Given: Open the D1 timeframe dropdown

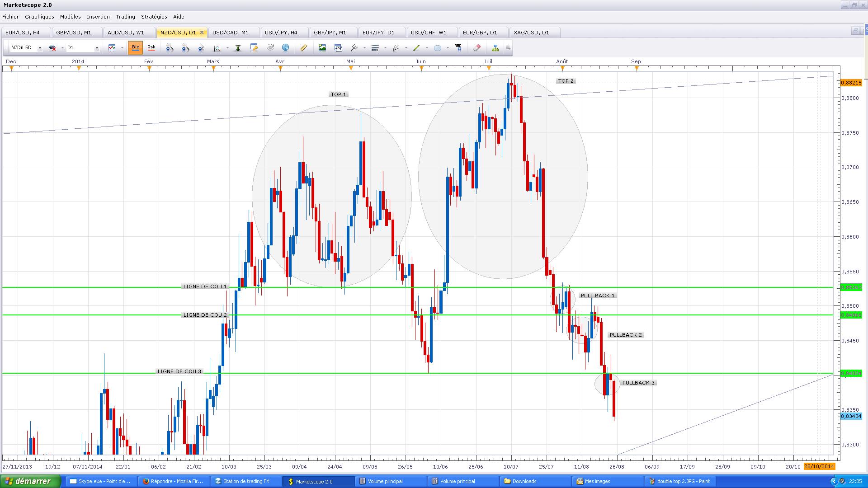Looking at the screenshot, I should coord(96,48).
